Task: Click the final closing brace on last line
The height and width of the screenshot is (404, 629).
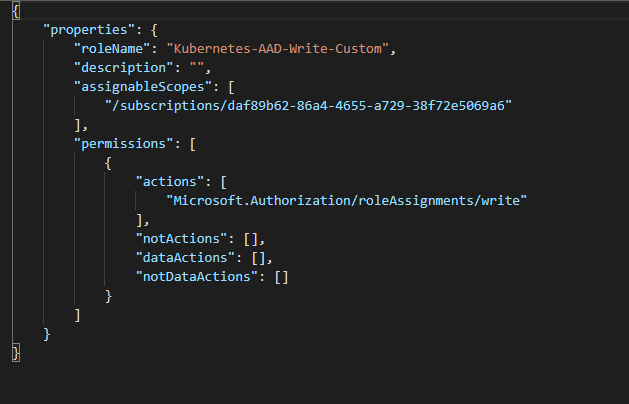Action: (16, 353)
